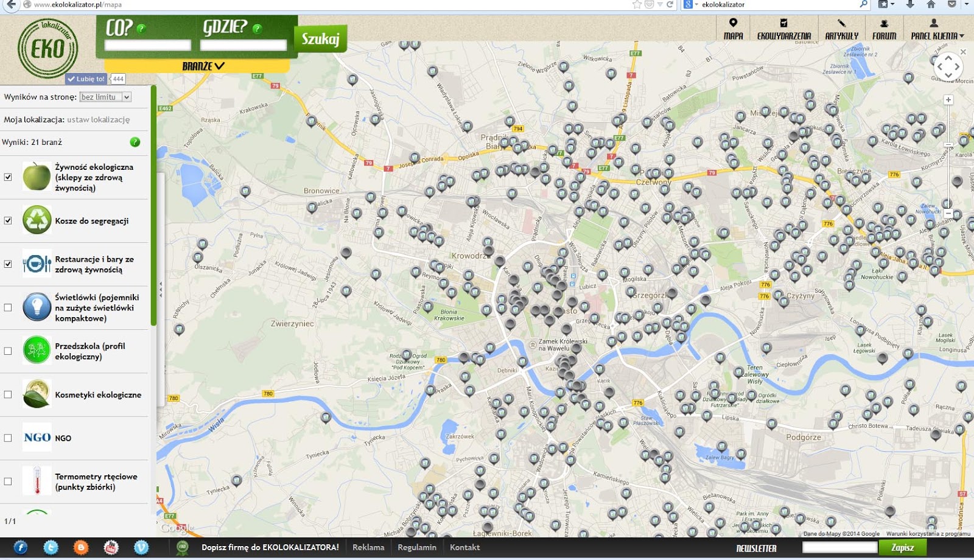Image resolution: width=974 pixels, height=560 pixels.
Task: Open the Facebook icon in footer
Action: click(x=20, y=547)
